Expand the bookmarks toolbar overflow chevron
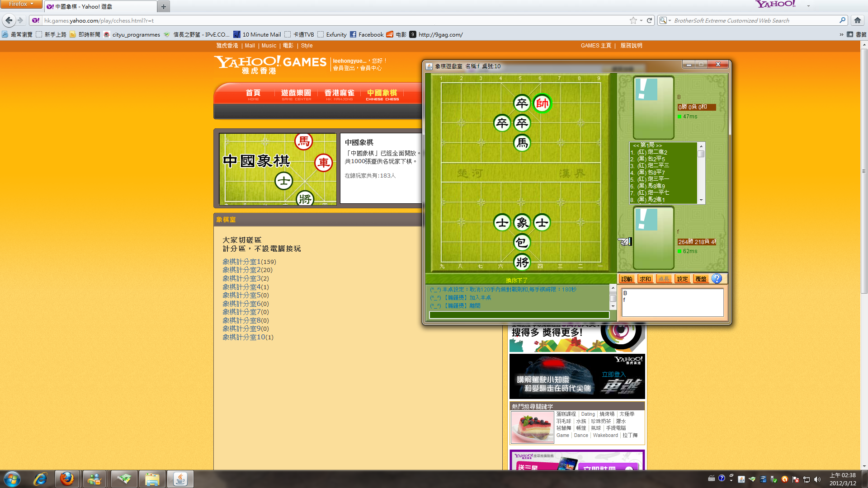868x488 pixels. [841, 34]
